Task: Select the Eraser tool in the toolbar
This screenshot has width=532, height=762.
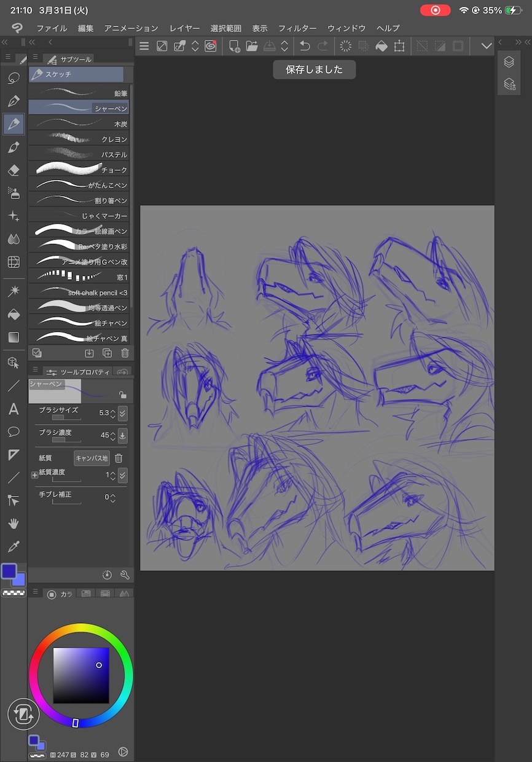Action: 14,170
